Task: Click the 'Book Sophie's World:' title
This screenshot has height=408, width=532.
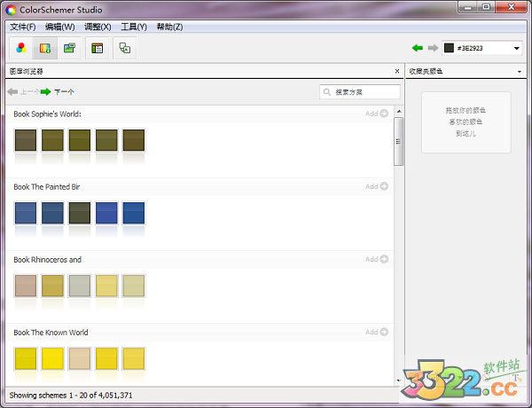Action: [x=48, y=114]
